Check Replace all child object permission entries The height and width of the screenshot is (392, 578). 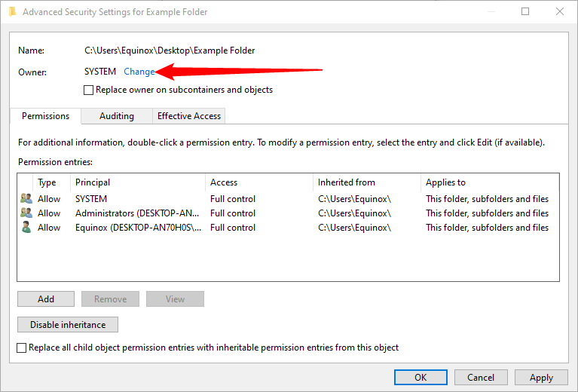[x=22, y=348]
